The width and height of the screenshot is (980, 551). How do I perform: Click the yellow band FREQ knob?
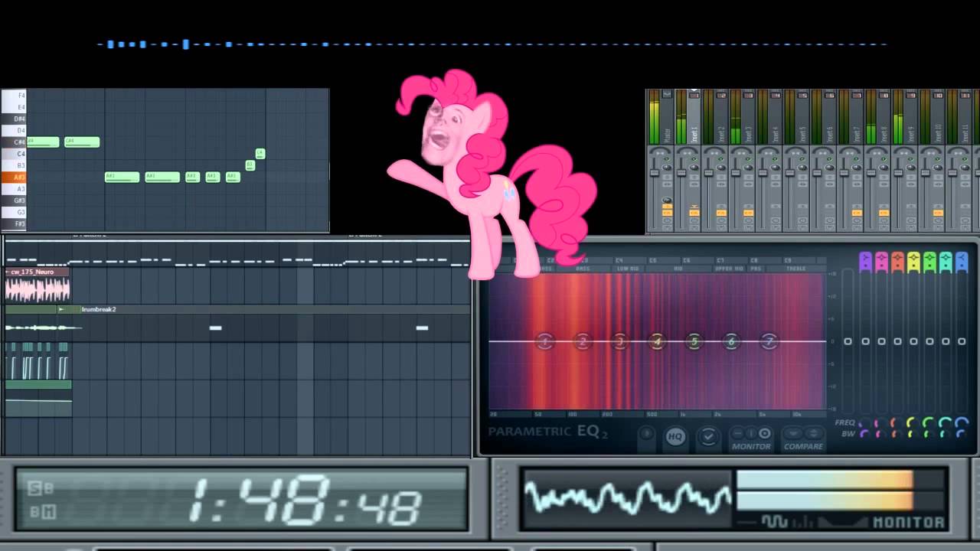912,422
